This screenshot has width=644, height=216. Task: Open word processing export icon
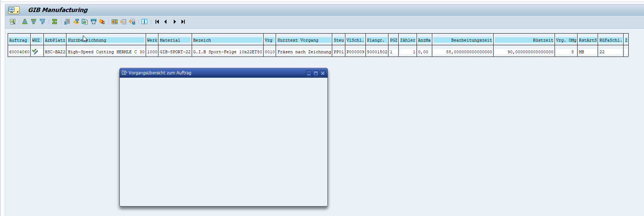[76, 22]
